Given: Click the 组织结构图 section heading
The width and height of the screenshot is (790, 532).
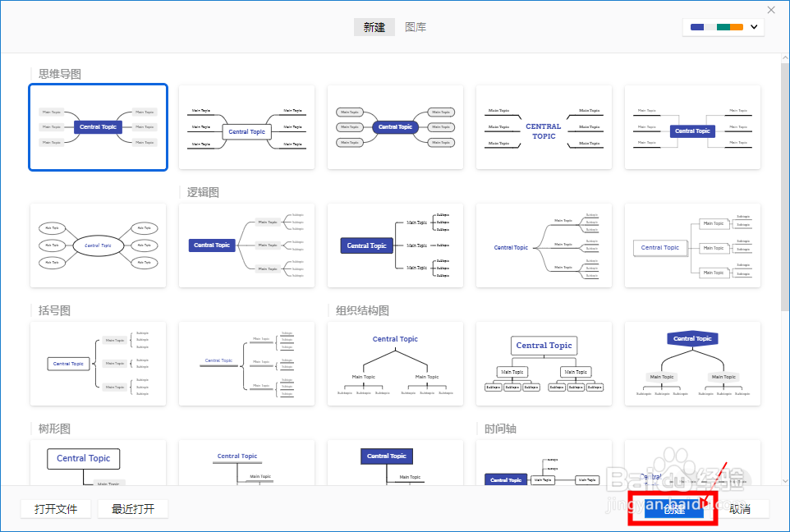Looking at the screenshot, I should pos(362,311).
